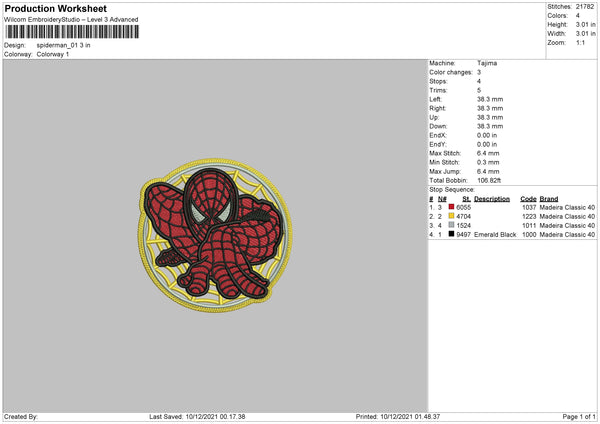Click the Zoom value 1:1

[580, 42]
